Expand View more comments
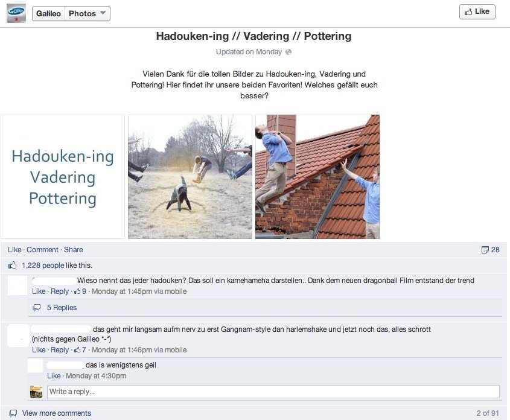Screen dimensions: 510x420 (x=57, y=413)
